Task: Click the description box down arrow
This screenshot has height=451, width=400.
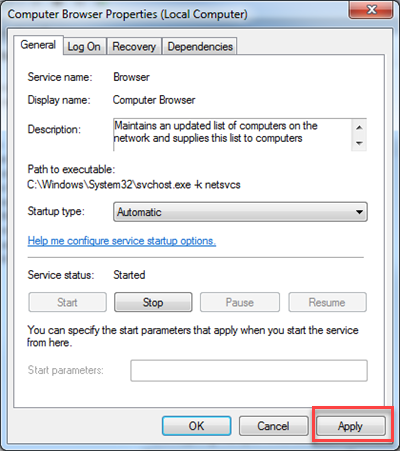Action: click(x=359, y=143)
